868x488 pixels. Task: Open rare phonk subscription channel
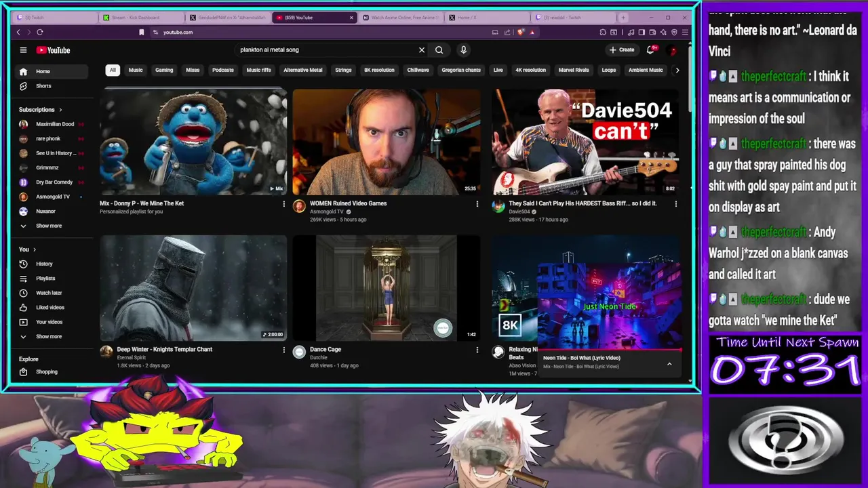(x=53, y=139)
